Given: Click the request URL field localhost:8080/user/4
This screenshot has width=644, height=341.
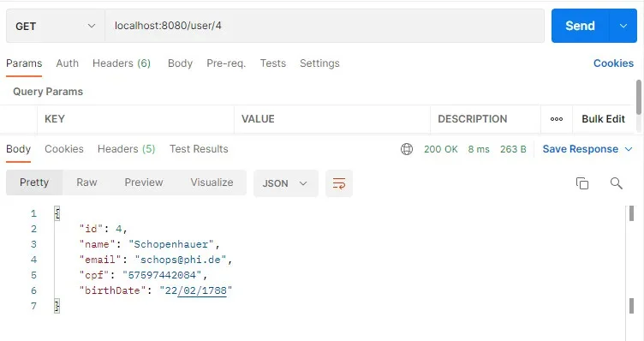Looking at the screenshot, I should coord(325,26).
